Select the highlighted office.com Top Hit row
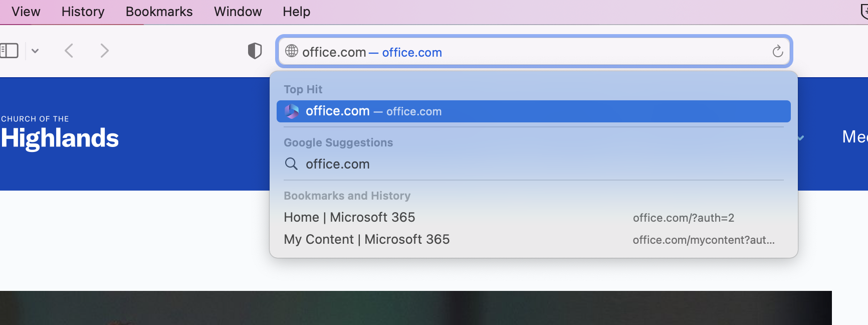Screen dimensions: 868x325 [x=533, y=111]
